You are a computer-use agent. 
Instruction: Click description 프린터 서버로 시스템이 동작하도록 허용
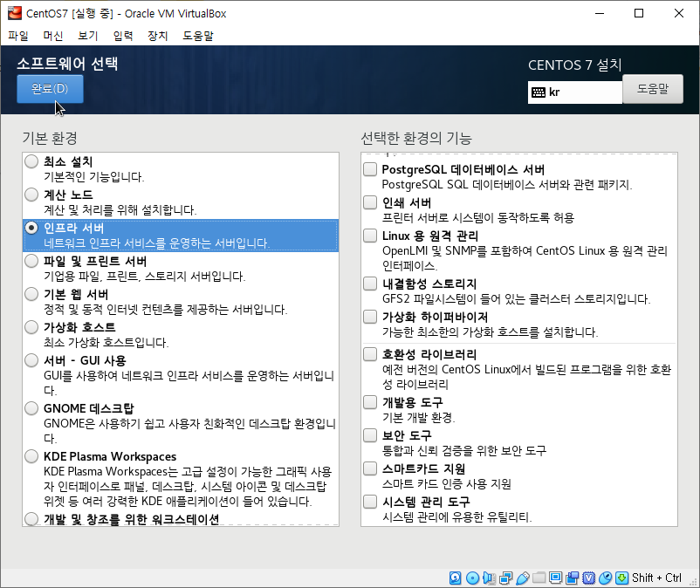coord(478,218)
